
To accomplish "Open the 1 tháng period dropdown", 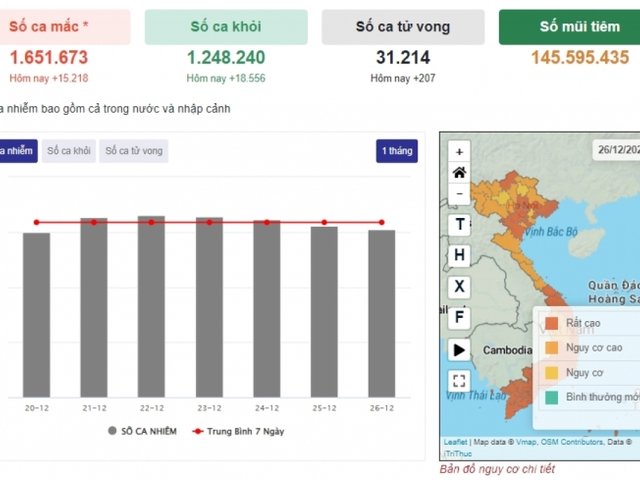I will click(x=397, y=152).
